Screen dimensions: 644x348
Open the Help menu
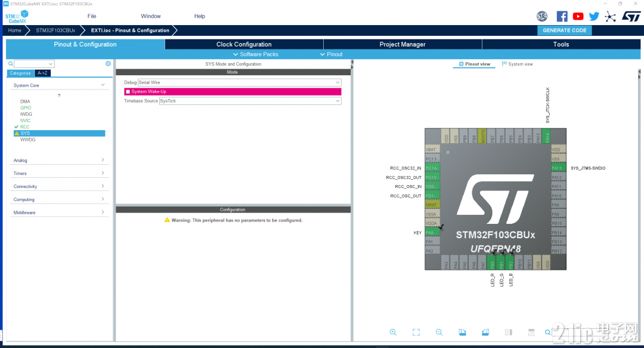point(200,16)
